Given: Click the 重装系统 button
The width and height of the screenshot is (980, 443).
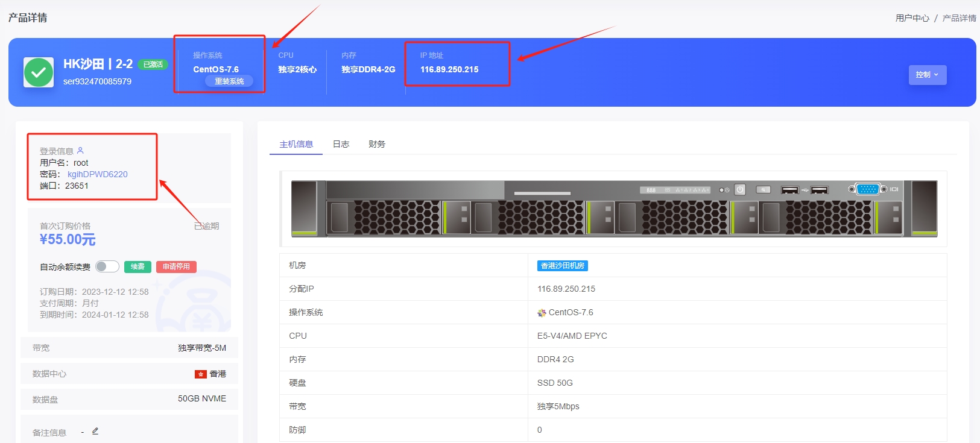Looking at the screenshot, I should 229,81.
